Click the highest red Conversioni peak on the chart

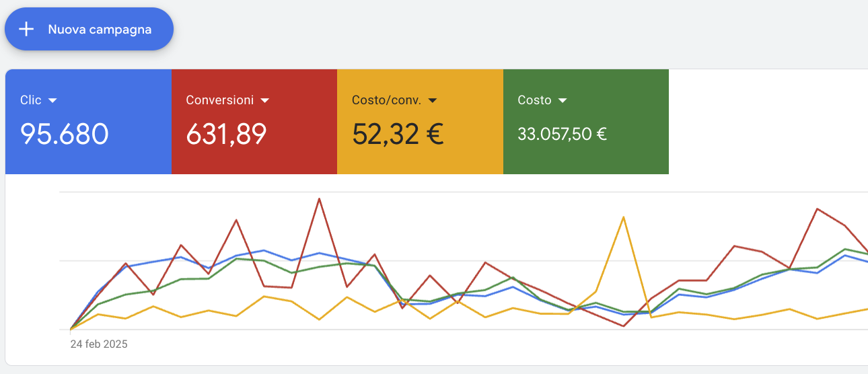click(x=318, y=199)
